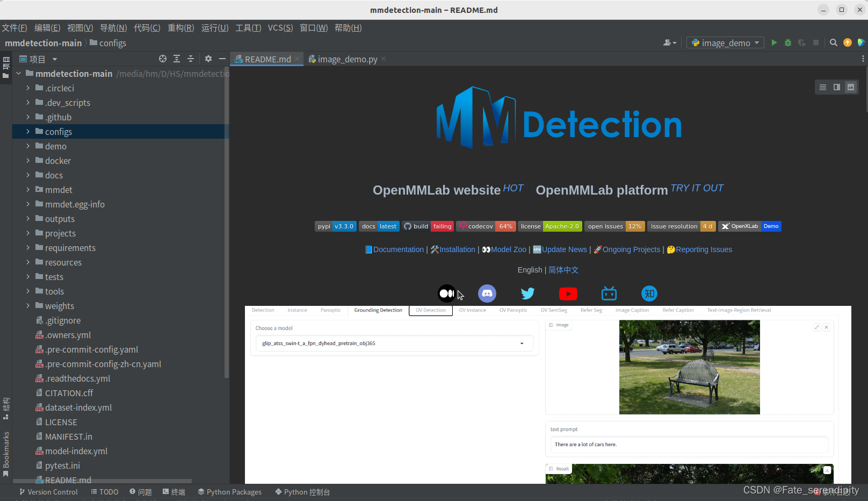Open the Medium icon link in README
Image resolution: width=868 pixels, height=501 pixels.
[x=447, y=294]
